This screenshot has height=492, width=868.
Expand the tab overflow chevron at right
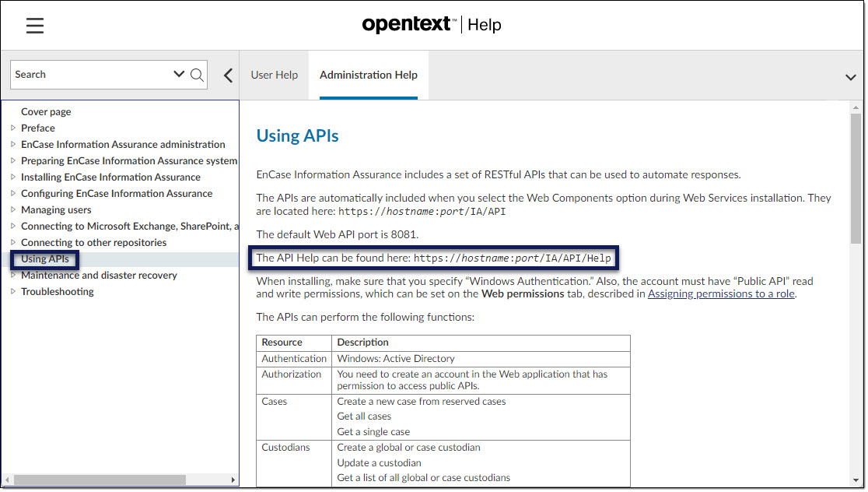coord(851,78)
